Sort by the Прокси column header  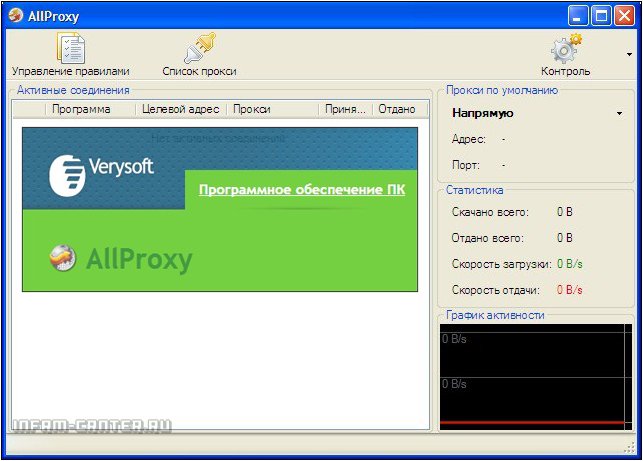(272, 109)
